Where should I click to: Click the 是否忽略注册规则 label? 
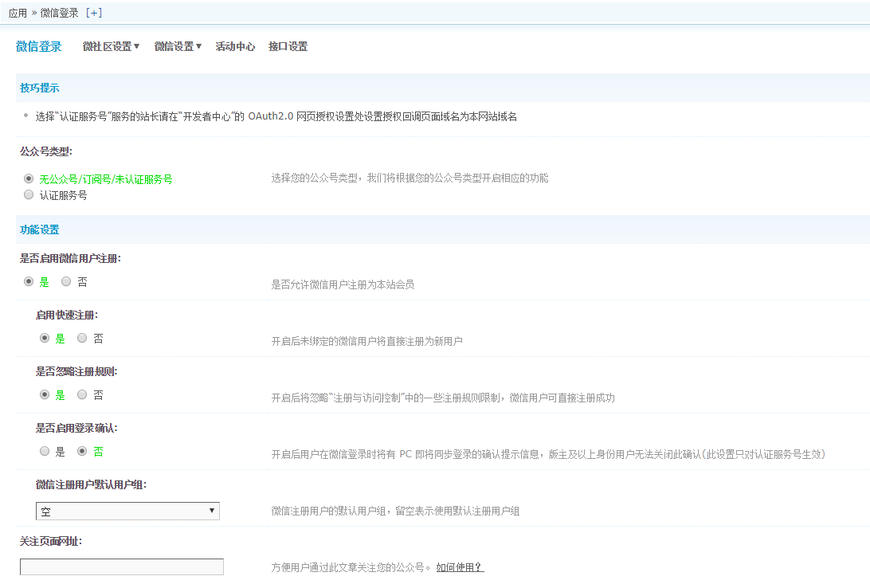[x=76, y=371]
